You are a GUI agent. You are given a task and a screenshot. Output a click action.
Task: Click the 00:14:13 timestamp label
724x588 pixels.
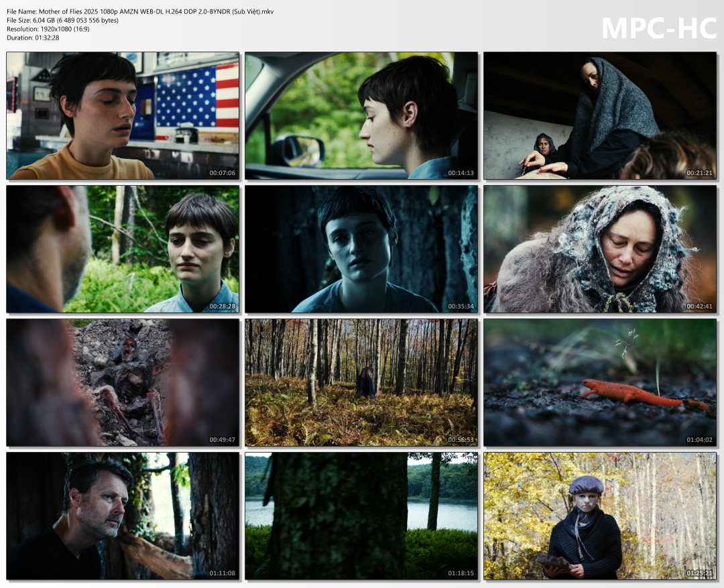tap(461, 173)
